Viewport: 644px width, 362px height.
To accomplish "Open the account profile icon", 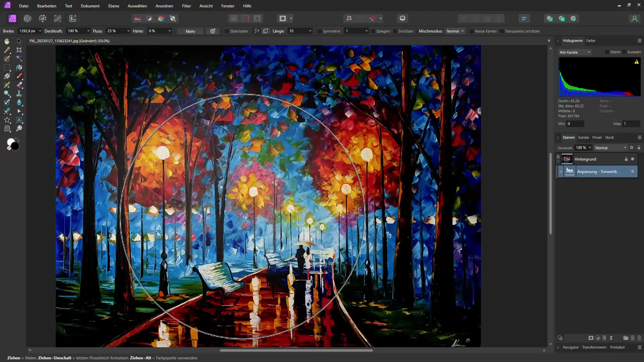I will click(634, 18).
